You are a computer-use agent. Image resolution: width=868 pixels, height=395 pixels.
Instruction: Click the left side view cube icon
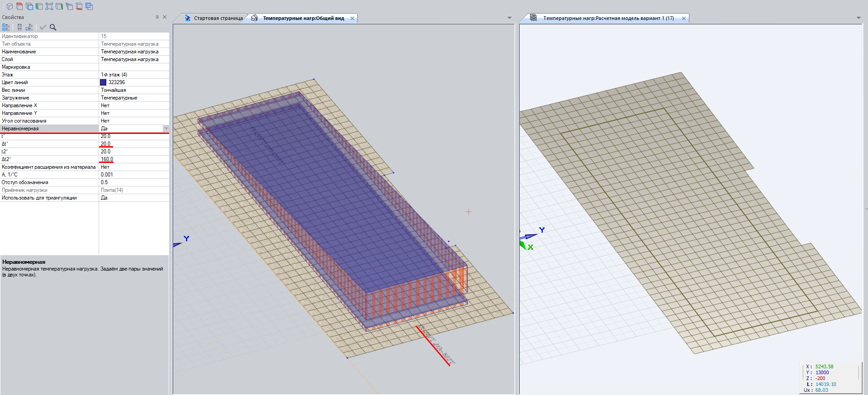pos(39,6)
